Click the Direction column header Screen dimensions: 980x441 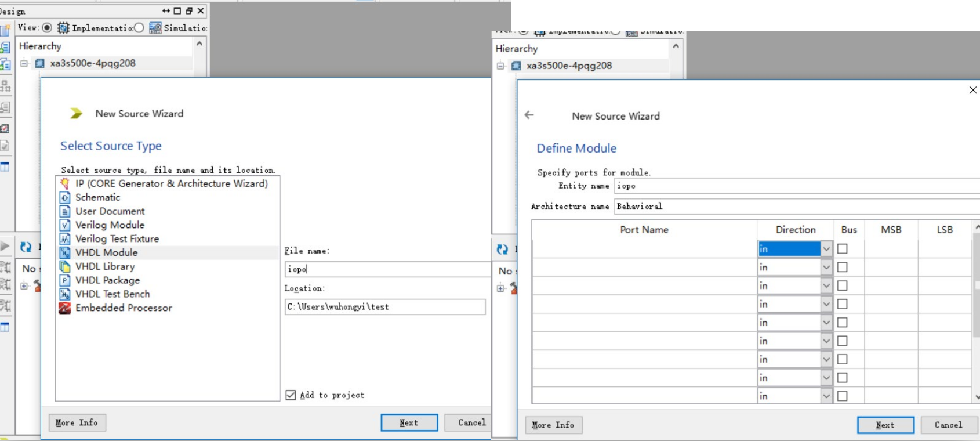click(x=796, y=230)
